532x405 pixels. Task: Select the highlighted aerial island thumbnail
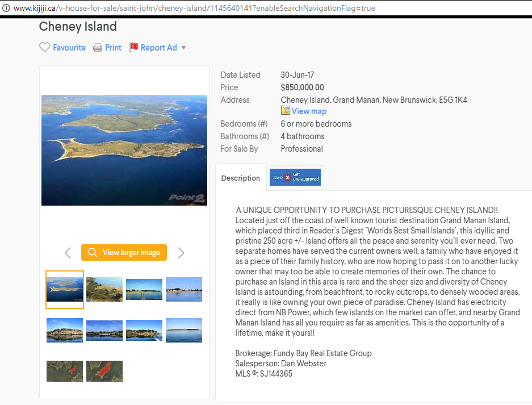pos(64,289)
